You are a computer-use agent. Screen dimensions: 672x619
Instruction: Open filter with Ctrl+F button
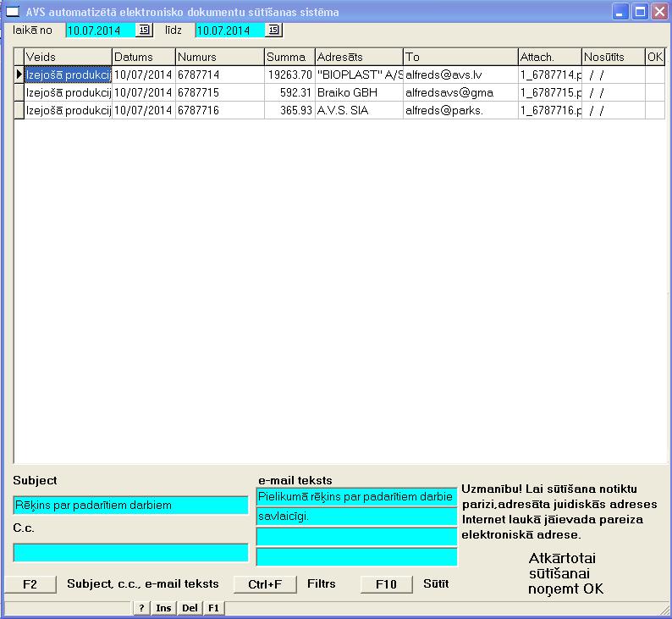coord(265,584)
